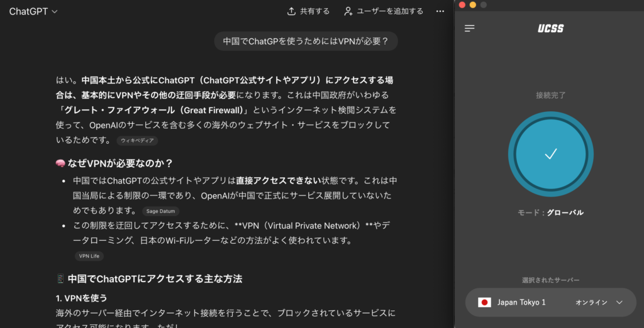The image size is (644, 328).
Task: Select the Japan Tokyo 1 server name
Action: (x=521, y=302)
